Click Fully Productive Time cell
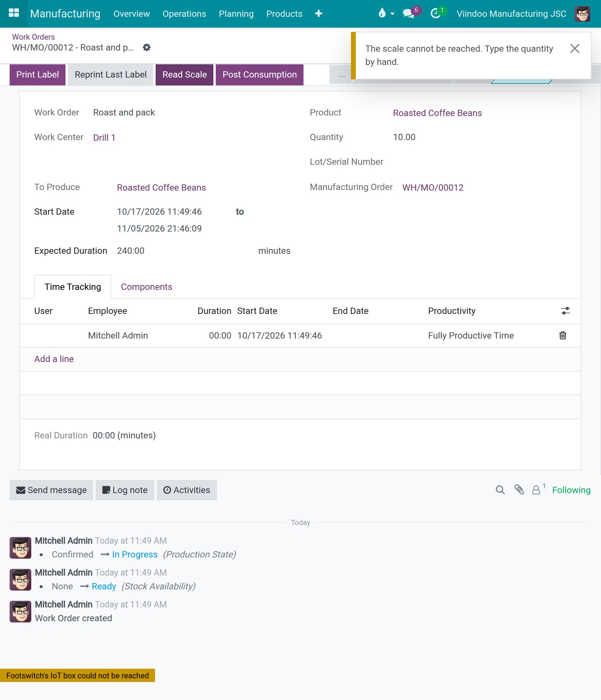 click(471, 336)
